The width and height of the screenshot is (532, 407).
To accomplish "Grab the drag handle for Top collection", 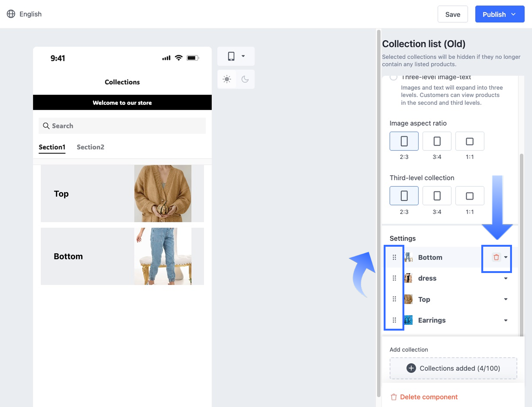I will point(394,299).
